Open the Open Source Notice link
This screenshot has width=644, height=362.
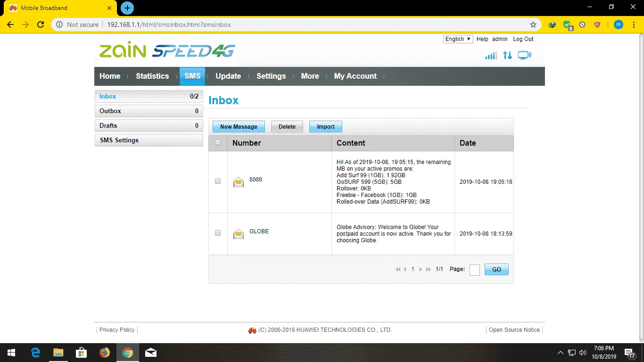[514, 330]
